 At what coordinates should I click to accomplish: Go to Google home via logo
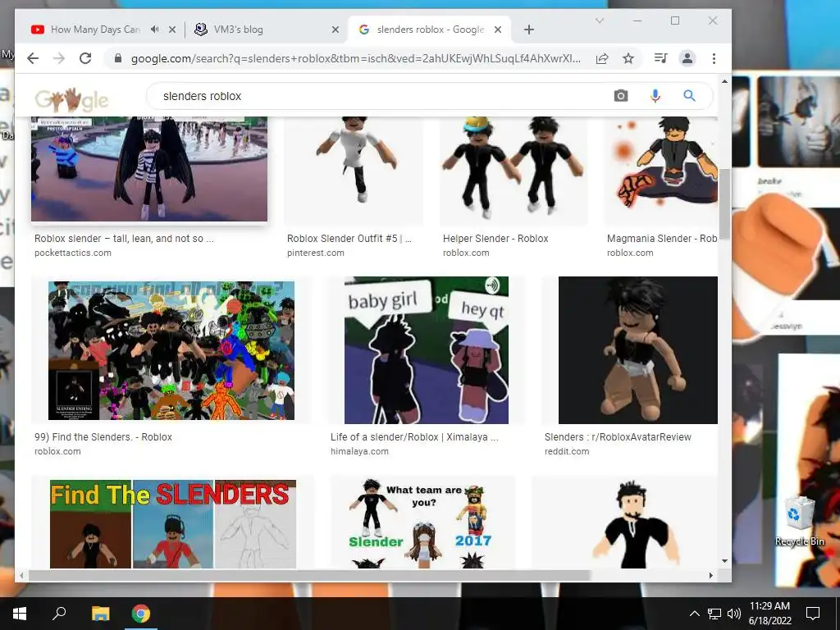tap(72, 98)
